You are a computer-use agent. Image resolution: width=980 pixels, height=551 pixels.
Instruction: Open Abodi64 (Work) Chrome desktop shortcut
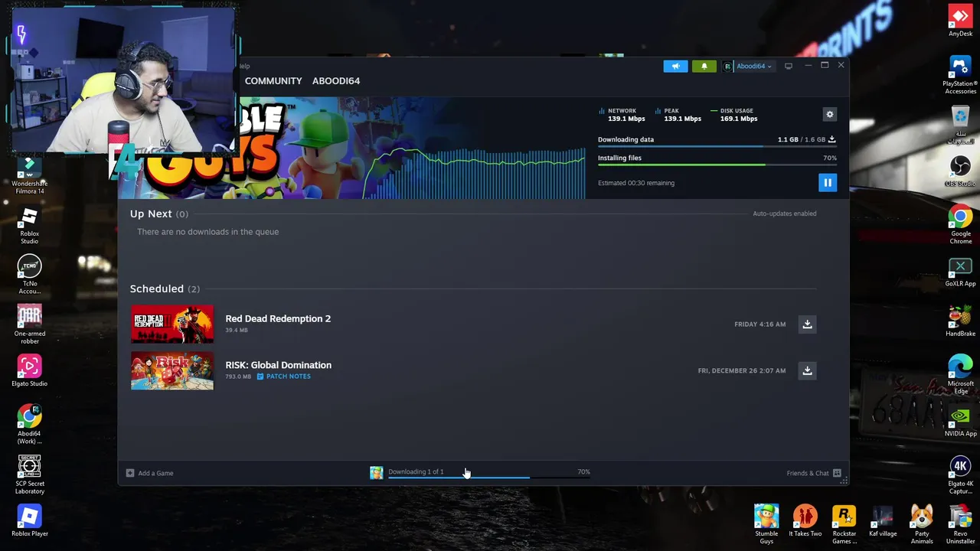(29, 425)
